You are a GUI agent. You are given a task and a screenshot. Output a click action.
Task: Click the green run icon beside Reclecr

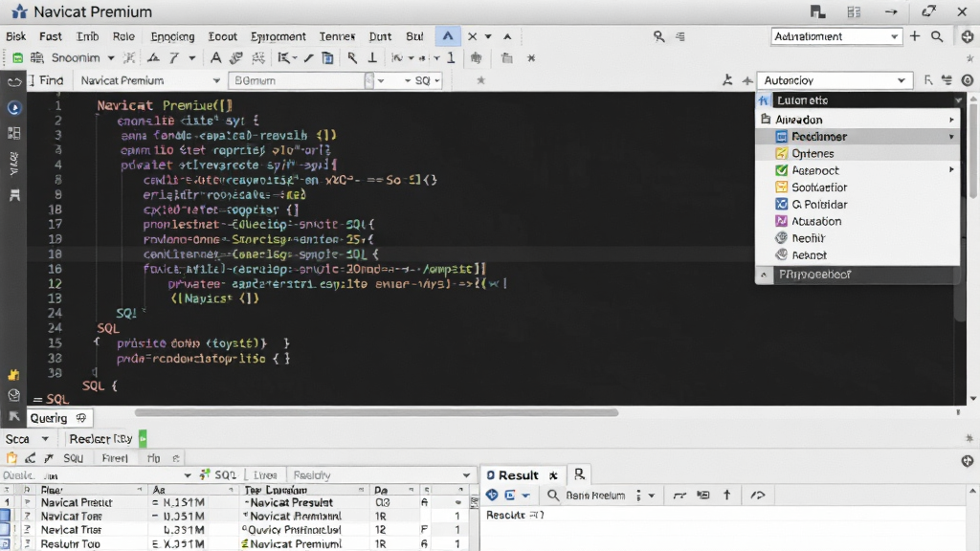tap(143, 438)
